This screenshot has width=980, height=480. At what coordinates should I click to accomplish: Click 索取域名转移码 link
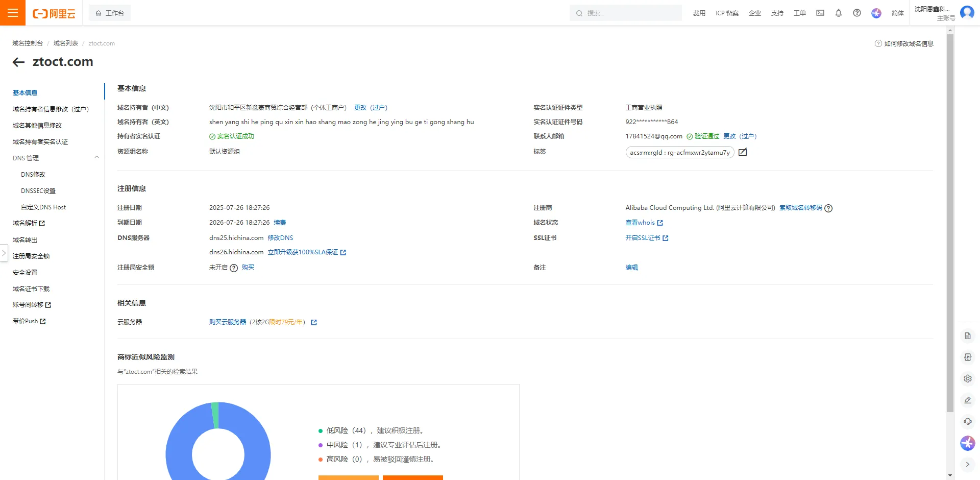coord(801,208)
